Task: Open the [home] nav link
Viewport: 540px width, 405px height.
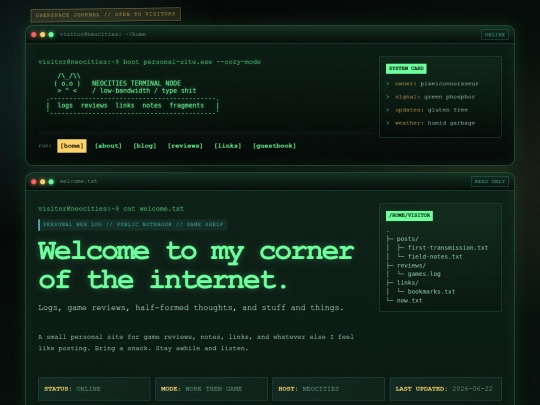Action: click(x=72, y=146)
